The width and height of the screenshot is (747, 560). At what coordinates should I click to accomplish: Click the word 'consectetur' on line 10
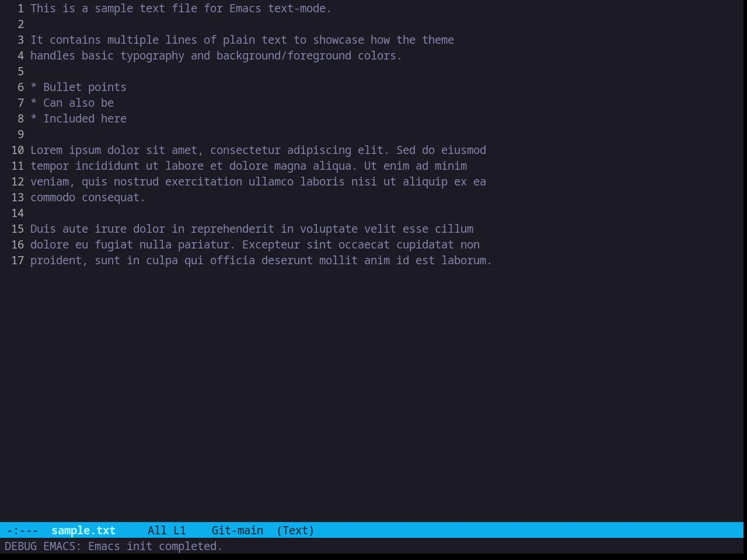[x=245, y=150]
